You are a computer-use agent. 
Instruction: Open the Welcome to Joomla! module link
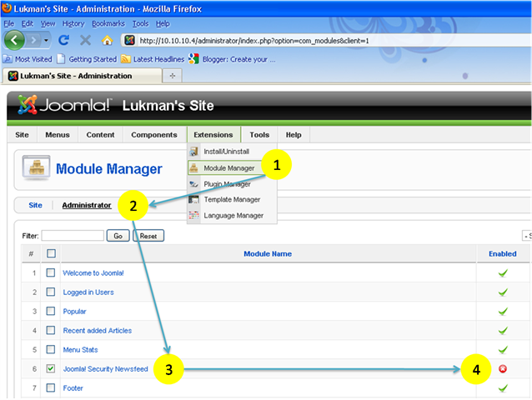93,272
